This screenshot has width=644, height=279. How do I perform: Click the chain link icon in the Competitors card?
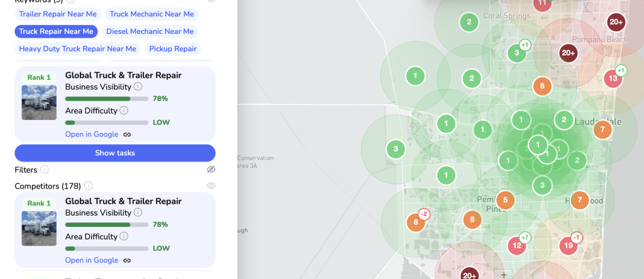coord(127,260)
